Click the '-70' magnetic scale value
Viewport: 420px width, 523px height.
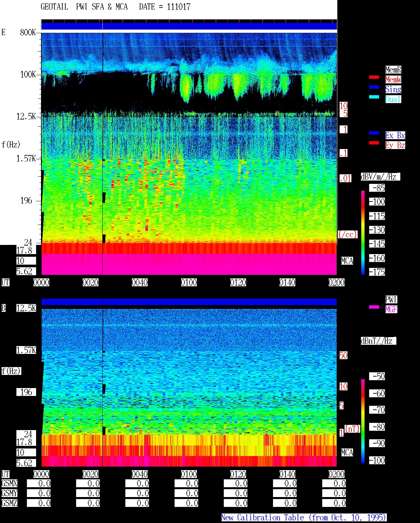tap(377, 410)
